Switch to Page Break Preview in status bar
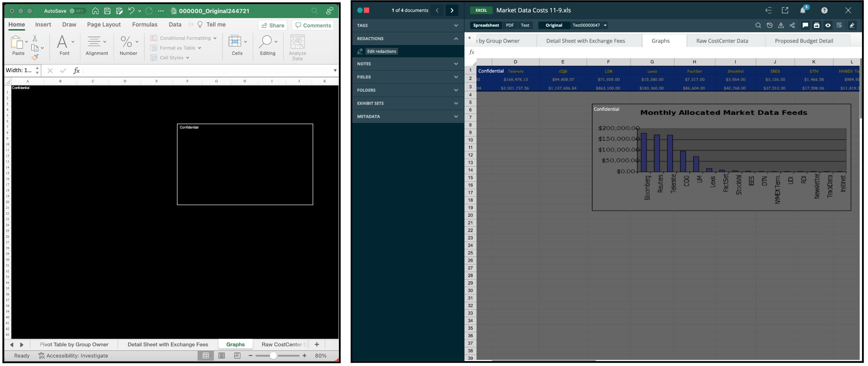Viewport: 868px width, 366px height. pyautogui.click(x=237, y=356)
